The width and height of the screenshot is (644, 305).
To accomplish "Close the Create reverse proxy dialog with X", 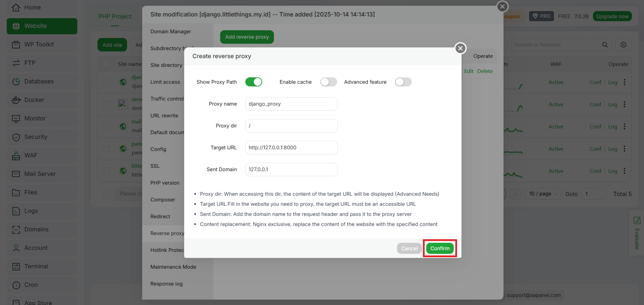I will tap(460, 48).
